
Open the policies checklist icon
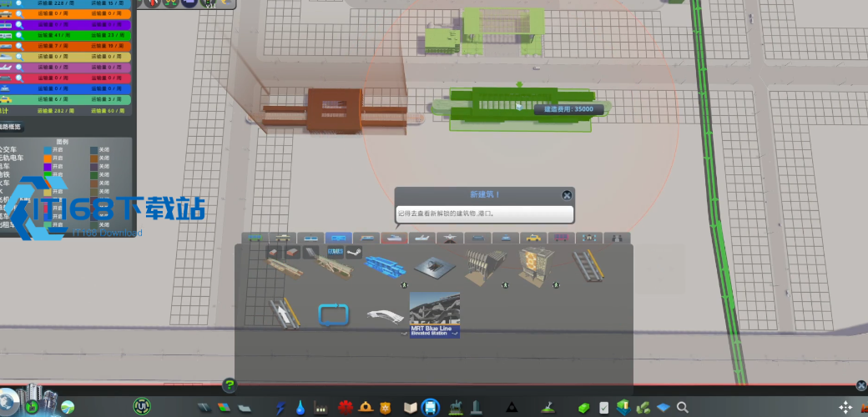pyautogui.click(x=604, y=408)
